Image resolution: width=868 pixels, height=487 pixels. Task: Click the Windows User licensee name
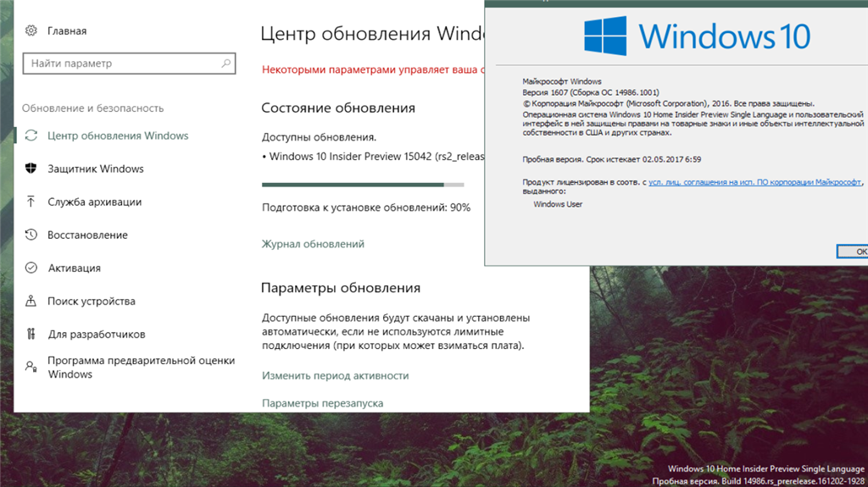click(x=558, y=204)
